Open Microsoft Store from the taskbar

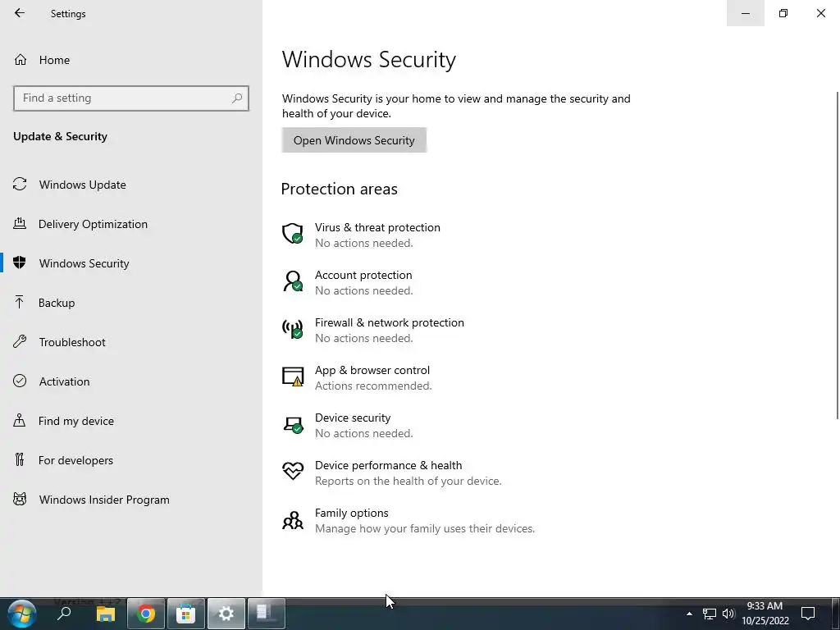point(186,614)
